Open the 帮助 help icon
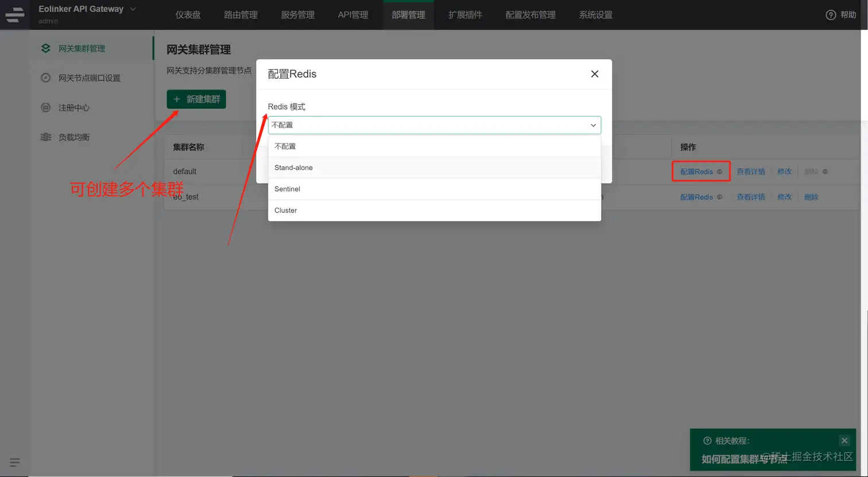Viewport: 868px width, 477px height. pos(831,15)
